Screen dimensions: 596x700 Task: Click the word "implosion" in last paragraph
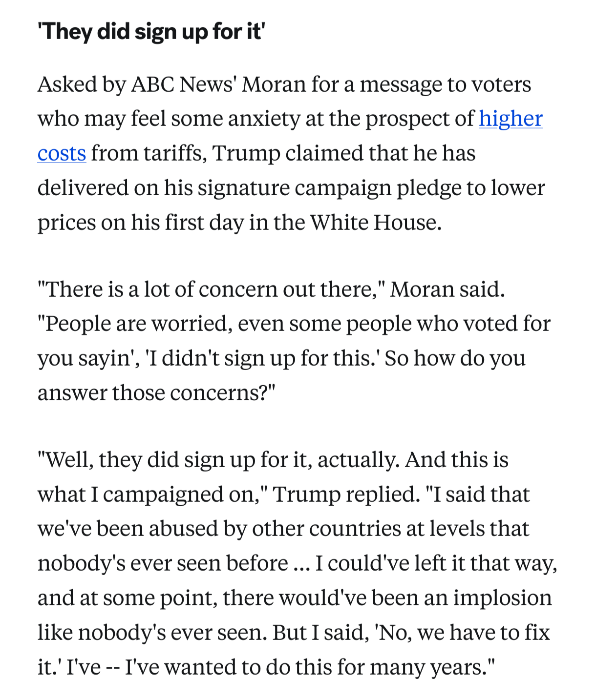point(503,598)
